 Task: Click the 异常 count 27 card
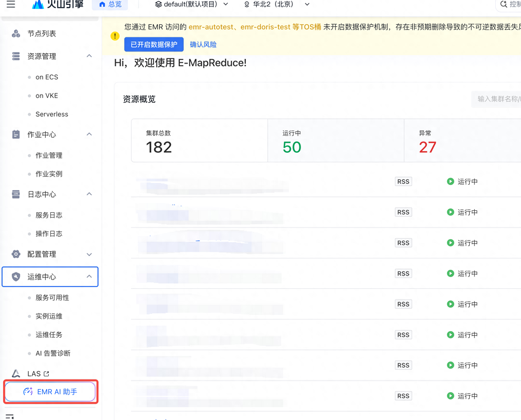pyautogui.click(x=462, y=141)
